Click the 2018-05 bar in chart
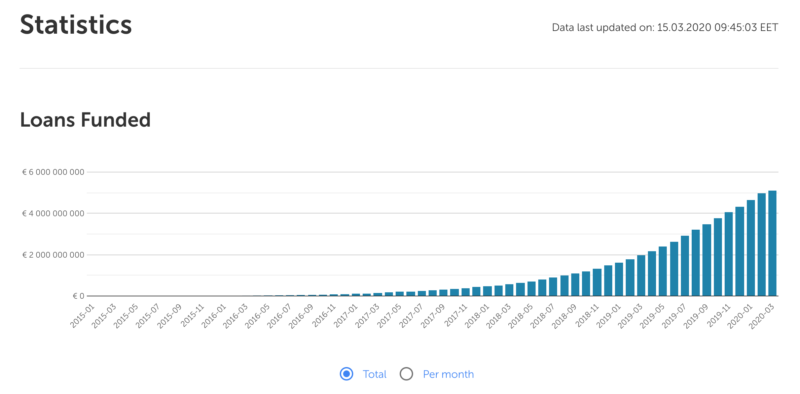The width and height of the screenshot is (800, 394). 531,288
